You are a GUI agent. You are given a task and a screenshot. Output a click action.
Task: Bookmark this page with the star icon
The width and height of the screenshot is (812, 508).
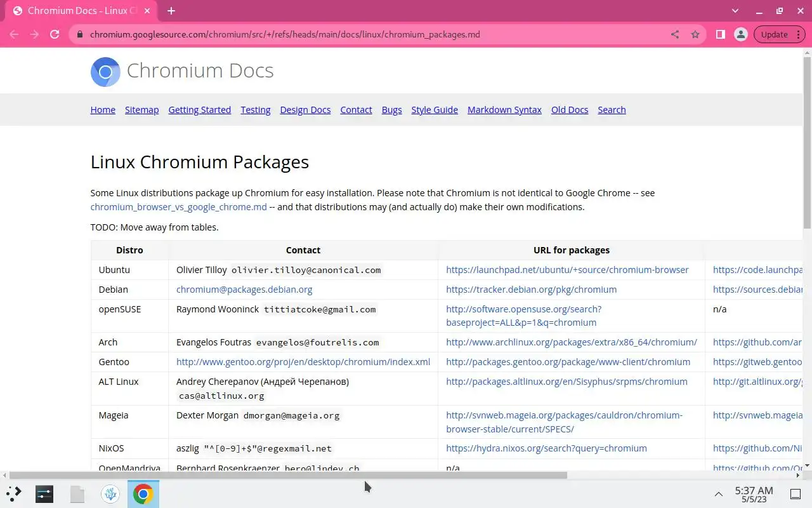(x=695, y=34)
